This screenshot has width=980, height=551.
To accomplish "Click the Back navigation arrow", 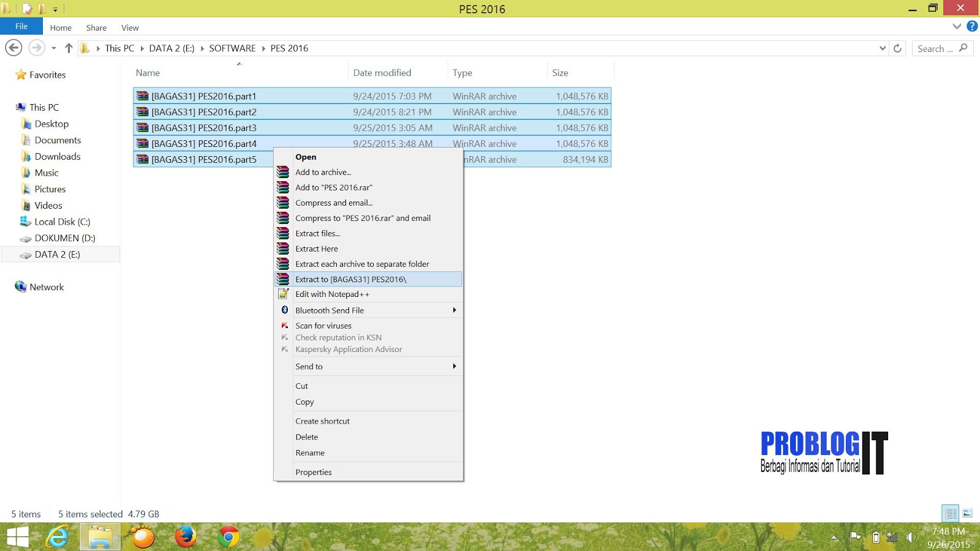I will 13,48.
